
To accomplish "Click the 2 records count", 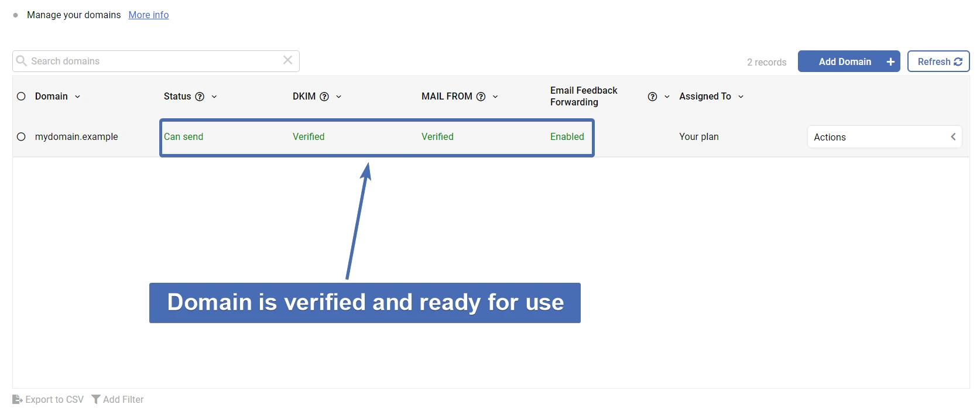I will (x=766, y=62).
